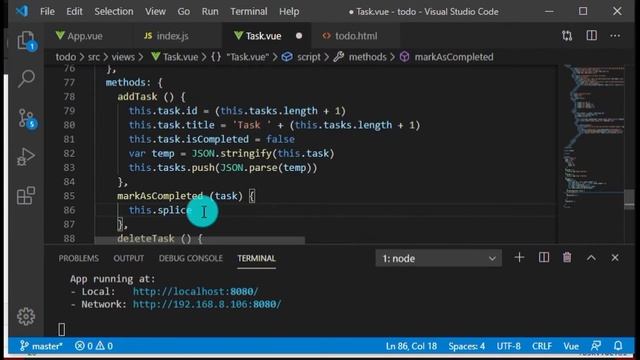The width and height of the screenshot is (640, 360).
Task: Split the editor to the right
Action: coord(591,36)
